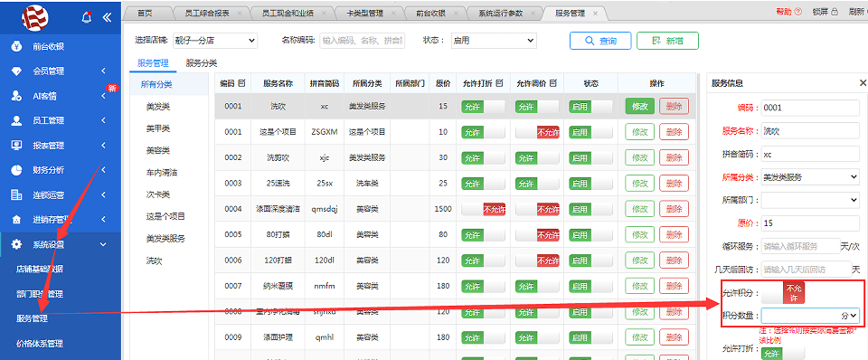Image resolution: width=868 pixels, height=360 pixels.
Task: Click 修改 for the 洗吹 row
Action: pos(640,107)
